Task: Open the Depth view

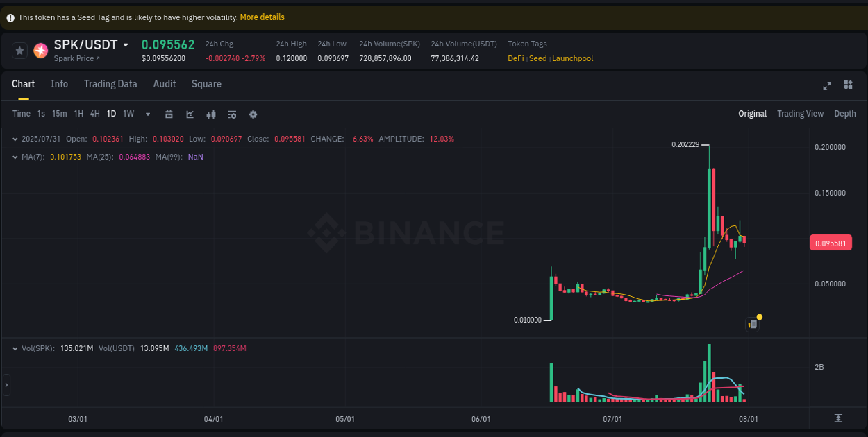Action: pos(844,113)
